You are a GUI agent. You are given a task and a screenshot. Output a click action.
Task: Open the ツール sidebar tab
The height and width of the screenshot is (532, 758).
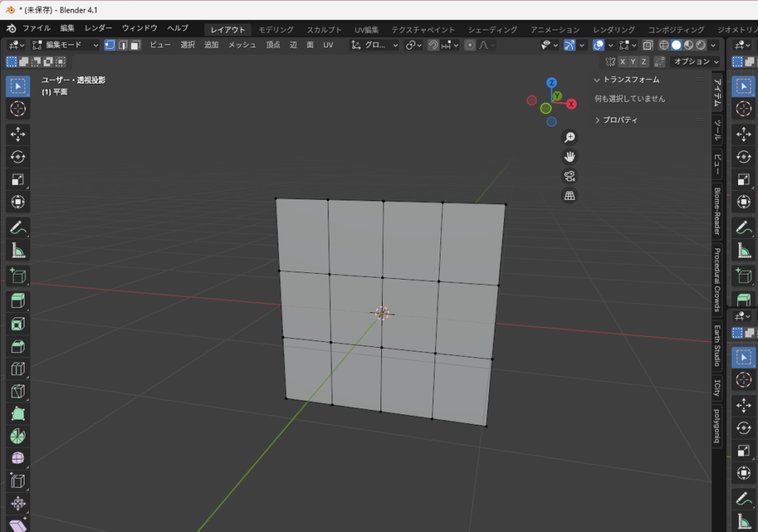(717, 132)
